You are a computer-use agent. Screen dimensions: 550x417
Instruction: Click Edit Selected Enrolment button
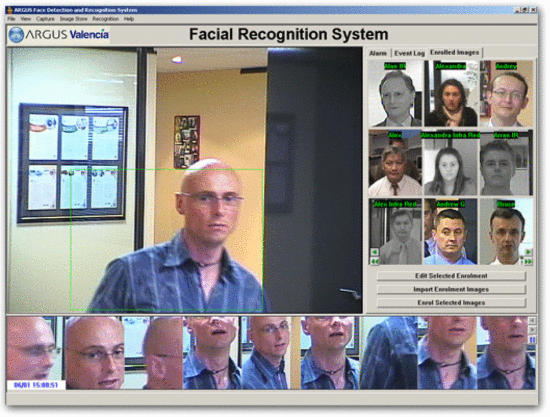point(451,276)
